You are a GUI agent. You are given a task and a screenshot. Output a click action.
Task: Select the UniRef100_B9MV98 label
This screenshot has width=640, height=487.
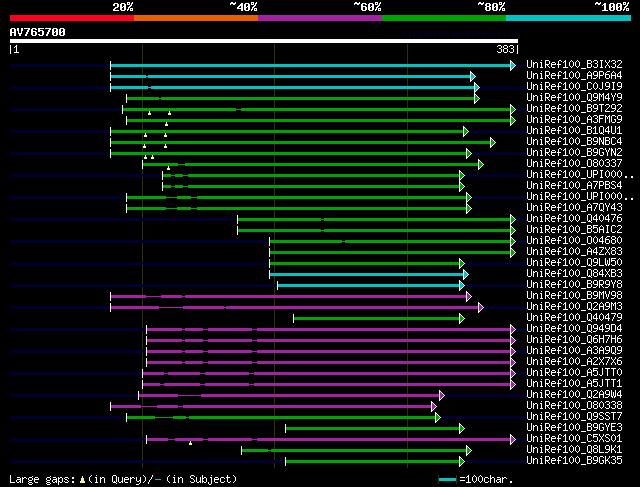click(574, 296)
